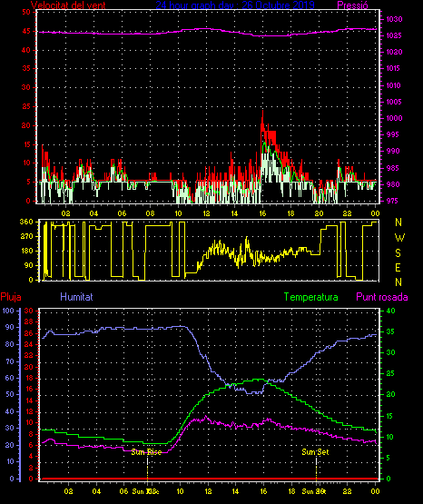The width and height of the screenshot is (423, 504).
Task: Click the green 'Temperatura' legend label
Action: [x=311, y=297]
